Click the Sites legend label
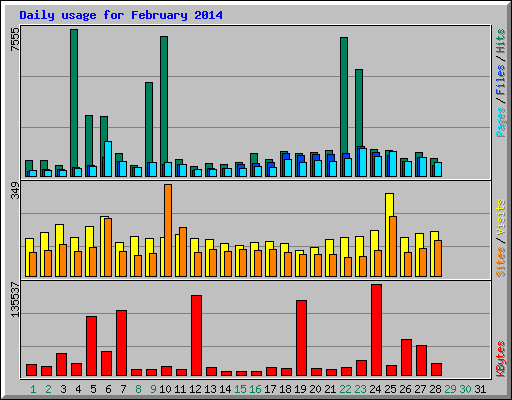Image resolution: width=512 pixels, height=400 pixels. (x=500, y=262)
